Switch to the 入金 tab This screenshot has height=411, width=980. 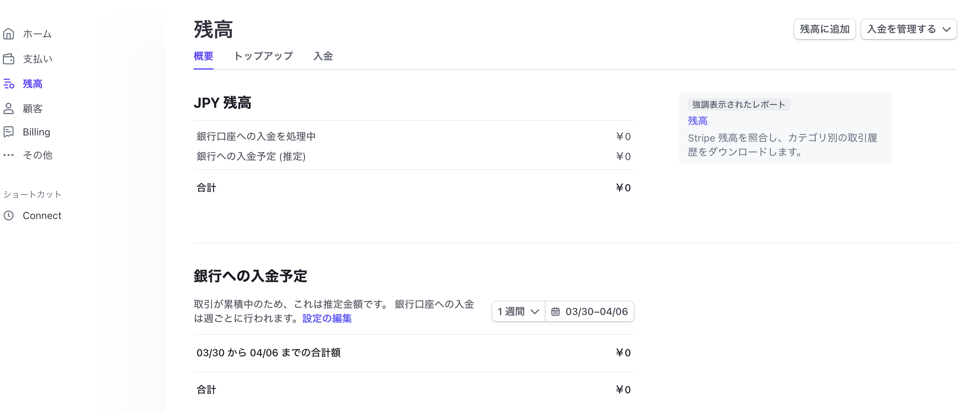323,56
